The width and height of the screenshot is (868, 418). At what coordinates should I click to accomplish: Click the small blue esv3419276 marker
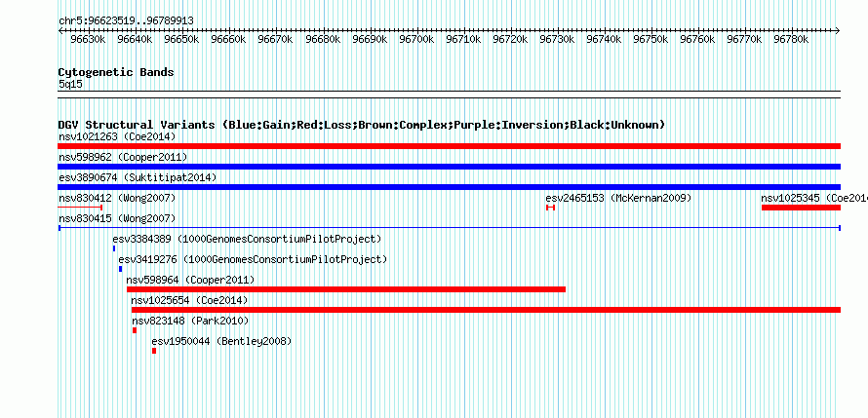click(x=120, y=269)
